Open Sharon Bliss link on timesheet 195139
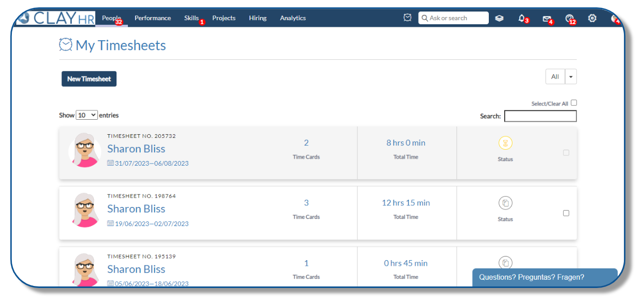The width and height of the screenshot is (644, 304). (x=136, y=269)
